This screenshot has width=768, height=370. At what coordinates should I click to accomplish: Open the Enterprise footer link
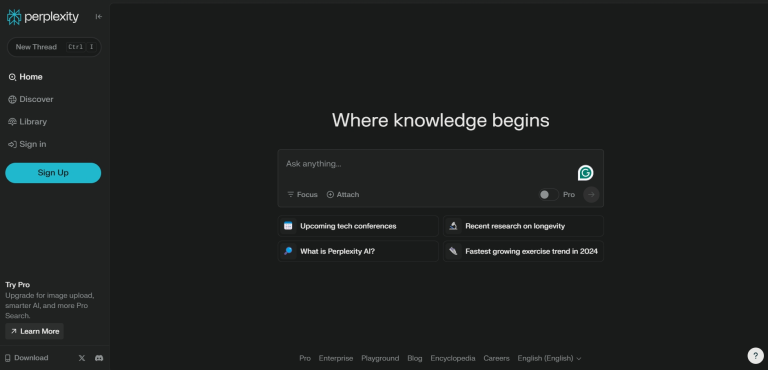[336, 358]
